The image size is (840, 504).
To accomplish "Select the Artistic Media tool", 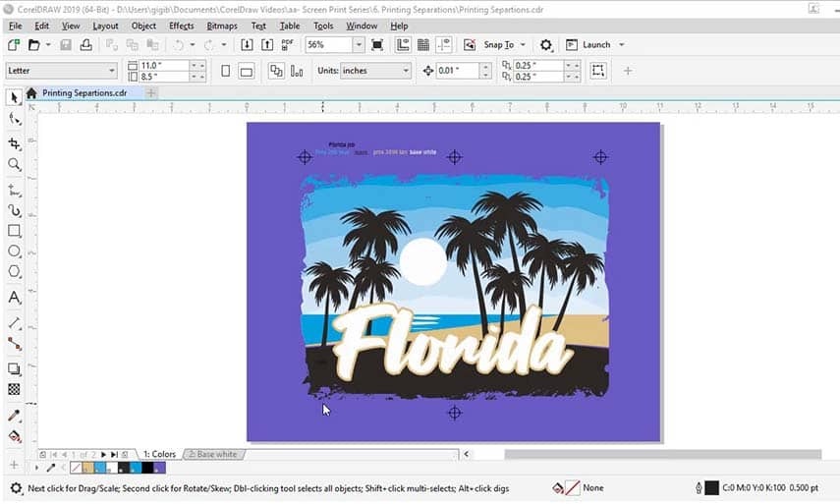I will [x=15, y=210].
